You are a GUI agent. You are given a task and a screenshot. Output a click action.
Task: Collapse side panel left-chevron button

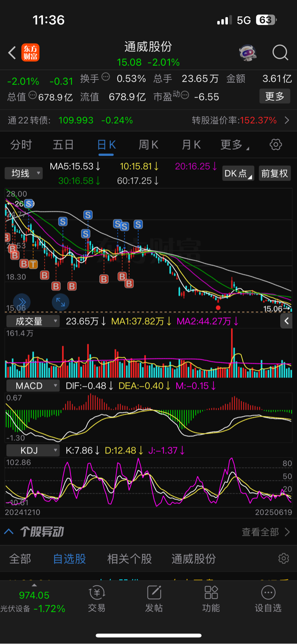286,321
